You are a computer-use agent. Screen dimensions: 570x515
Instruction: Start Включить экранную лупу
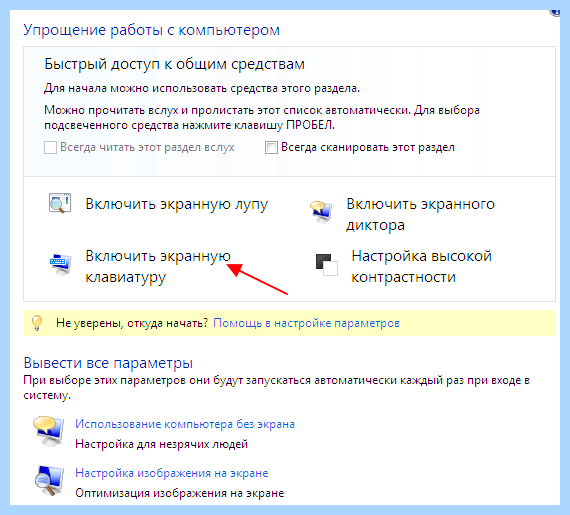tap(177, 204)
